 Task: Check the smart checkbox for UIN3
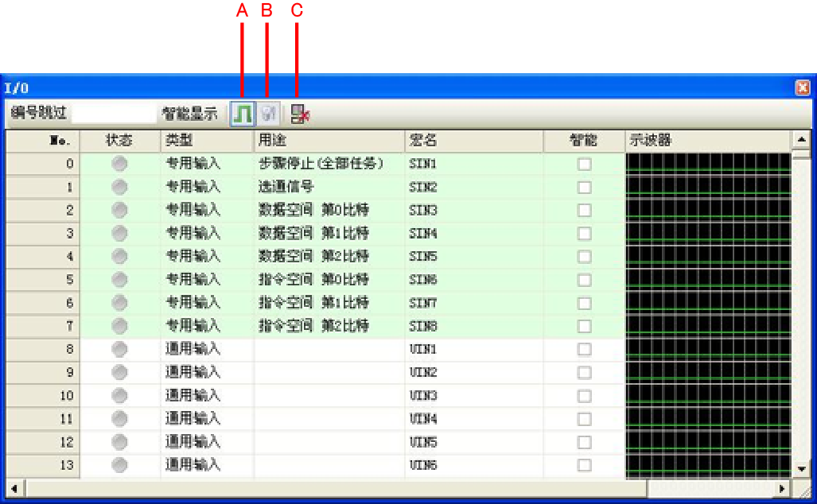[584, 395]
